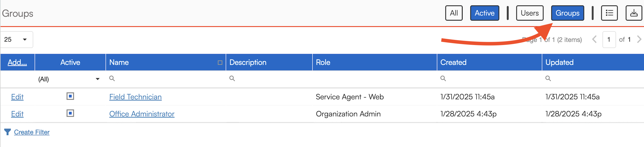Open the 25 page size dropdown
Viewport: 644px width, 147px height.
point(17,40)
